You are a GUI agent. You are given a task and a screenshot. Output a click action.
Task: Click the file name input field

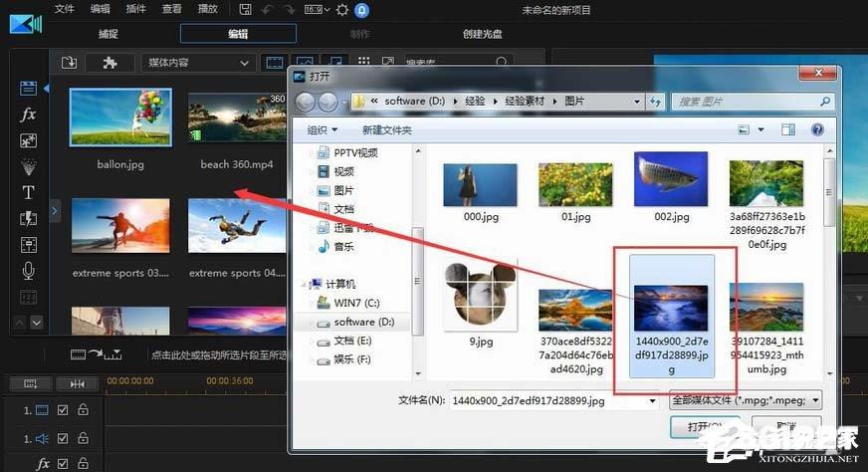(x=547, y=400)
